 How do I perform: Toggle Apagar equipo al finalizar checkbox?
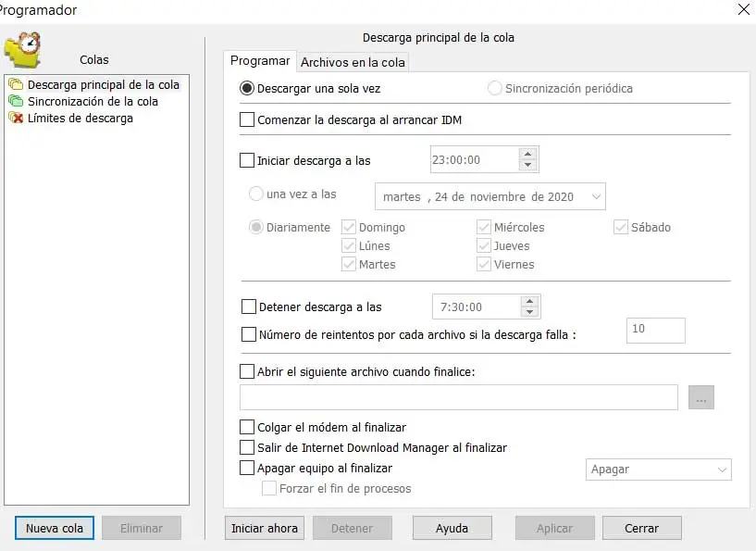[247, 469]
